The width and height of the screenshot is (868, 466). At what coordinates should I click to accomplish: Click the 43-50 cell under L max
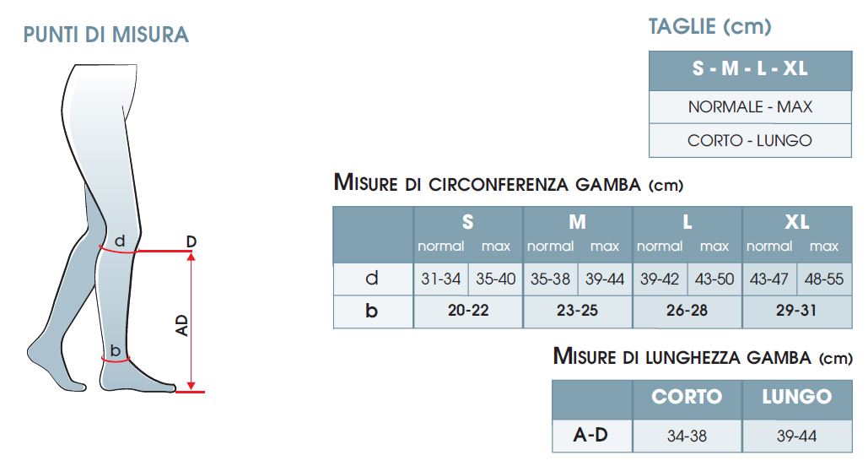tap(714, 279)
